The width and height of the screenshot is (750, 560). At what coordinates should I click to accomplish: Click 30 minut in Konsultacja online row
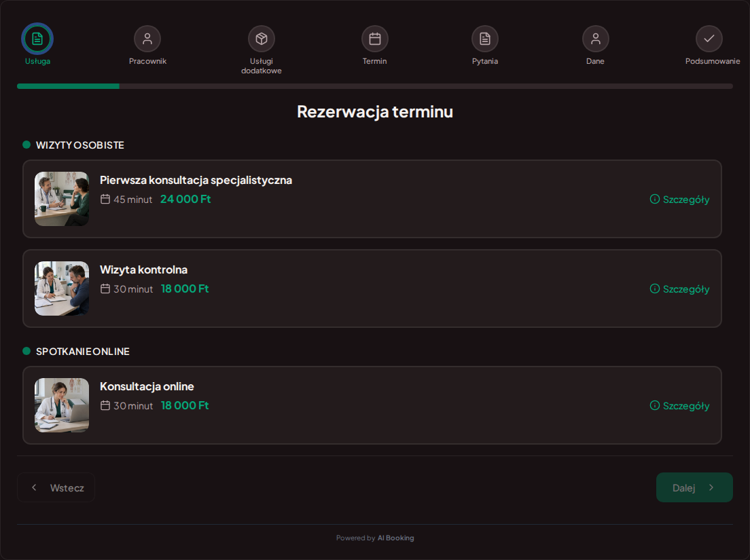coord(133,406)
